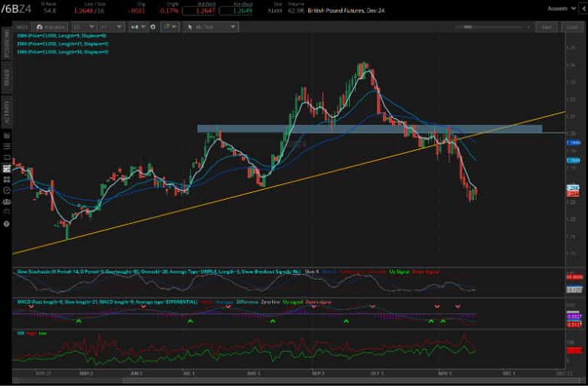Click the MACD study label
This screenshot has height=388, width=588.
[106, 302]
